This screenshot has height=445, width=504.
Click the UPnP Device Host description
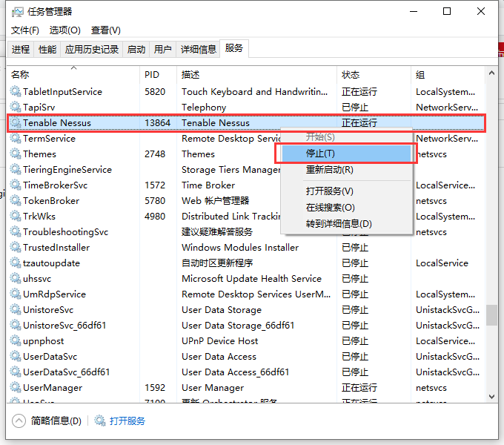pyautogui.click(x=219, y=341)
